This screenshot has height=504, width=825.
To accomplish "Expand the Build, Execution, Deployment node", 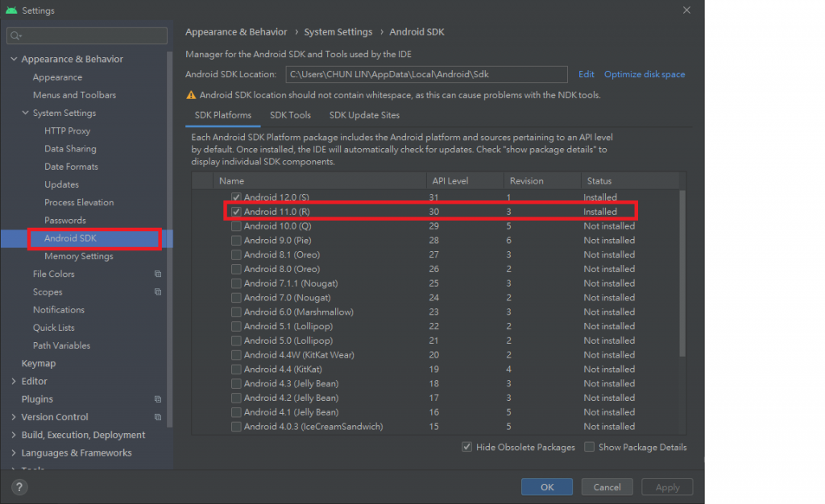I will point(14,435).
